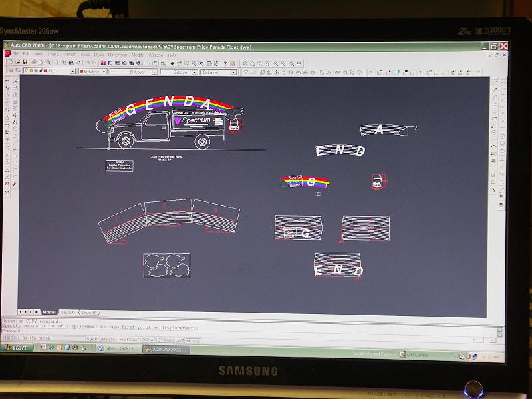
Task: Cut selection with the scissors icon
Action: coord(57,62)
